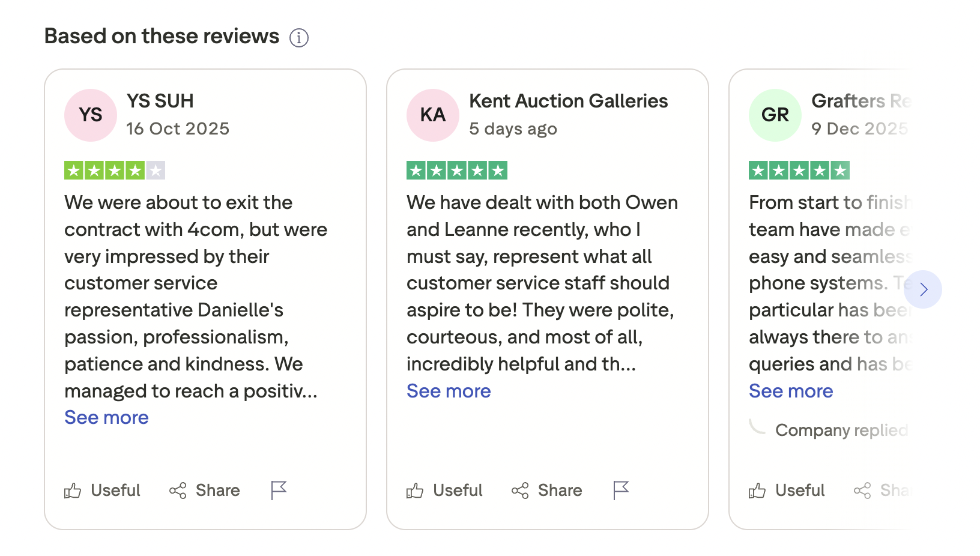Mark the Grafters review as Useful
Screen dimensions: 980x556
tap(800, 491)
